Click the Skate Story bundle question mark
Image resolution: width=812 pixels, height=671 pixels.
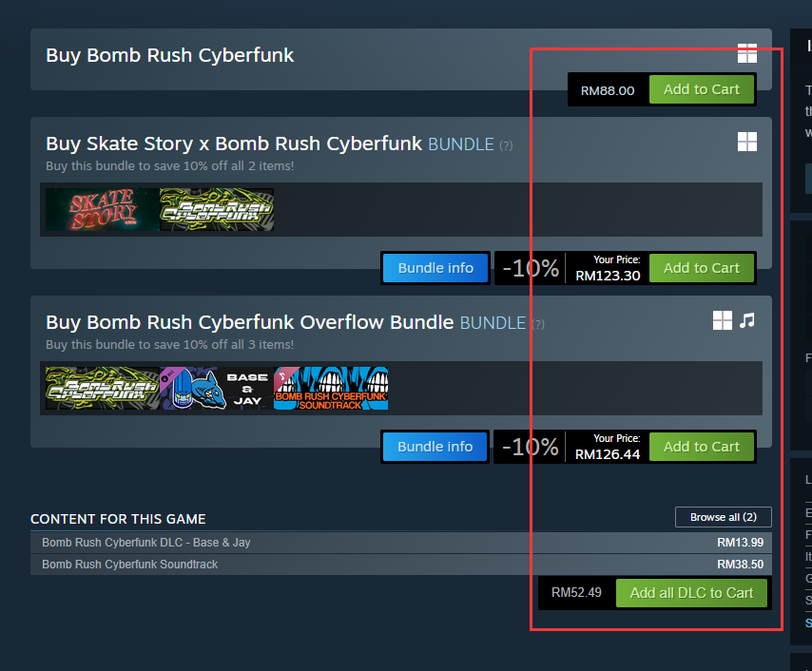pos(506,145)
